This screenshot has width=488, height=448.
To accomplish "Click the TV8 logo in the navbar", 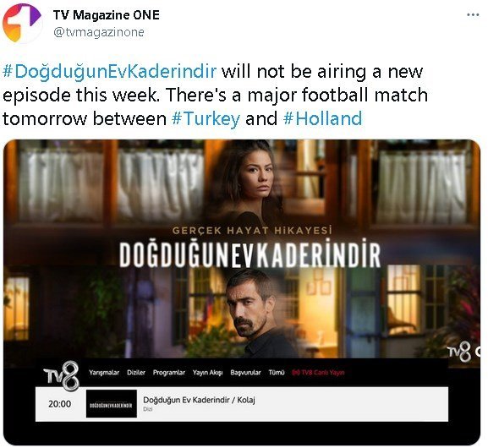I will click(x=61, y=376).
